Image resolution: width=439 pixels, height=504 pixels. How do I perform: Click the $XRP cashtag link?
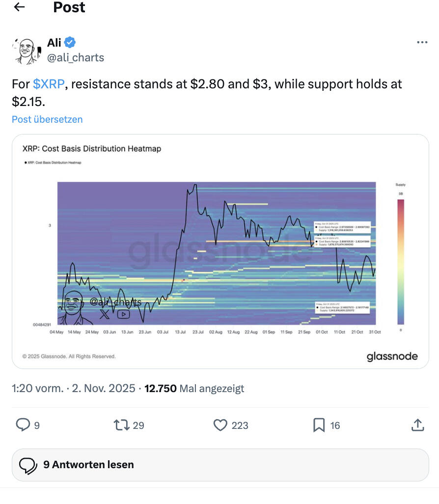[x=49, y=84]
